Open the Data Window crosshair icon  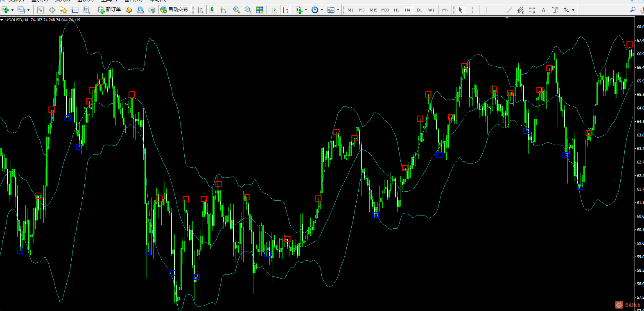[x=52, y=10]
